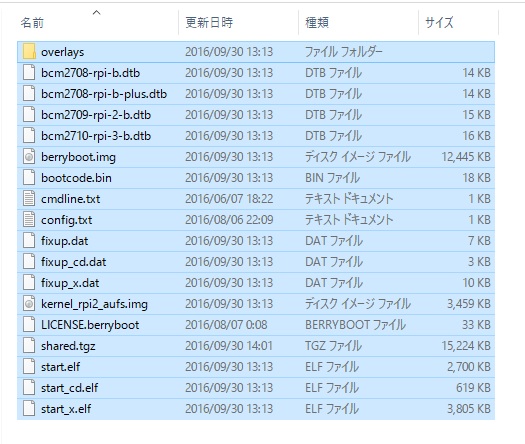Select file name cmdline.txt
The width and height of the screenshot is (525, 444).
(70, 199)
